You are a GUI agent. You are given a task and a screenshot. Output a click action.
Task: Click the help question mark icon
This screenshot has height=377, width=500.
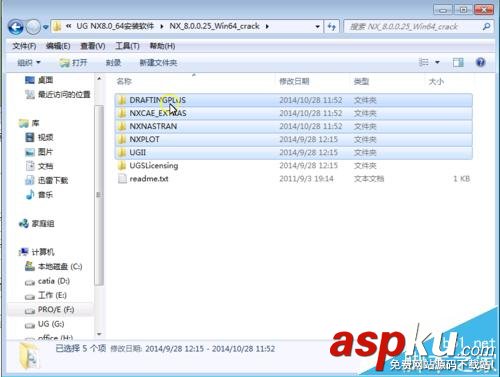coord(480,62)
